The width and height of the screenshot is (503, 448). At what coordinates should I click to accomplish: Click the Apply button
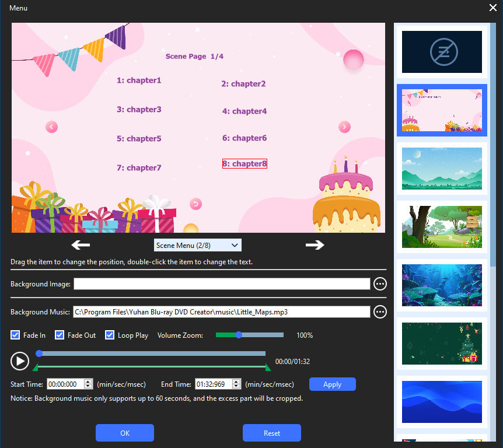click(332, 384)
